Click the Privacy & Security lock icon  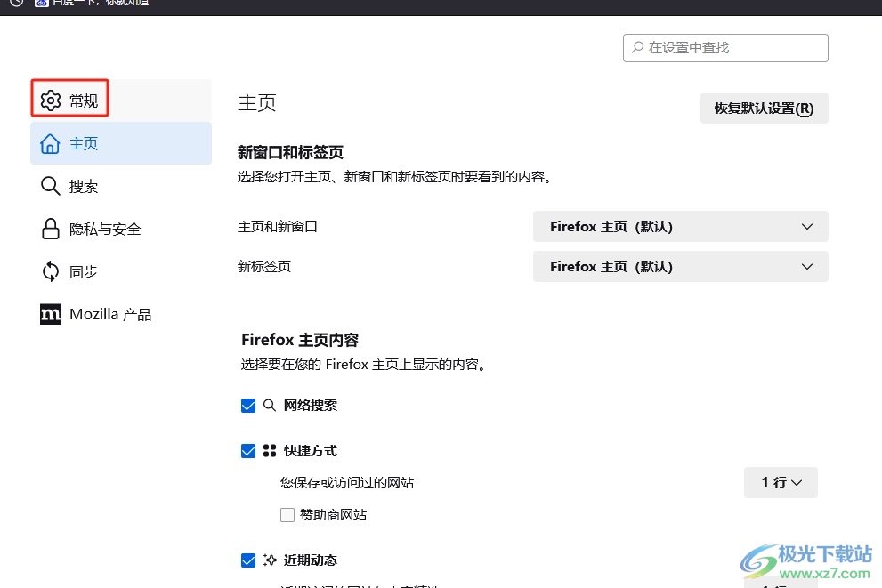click(x=51, y=230)
